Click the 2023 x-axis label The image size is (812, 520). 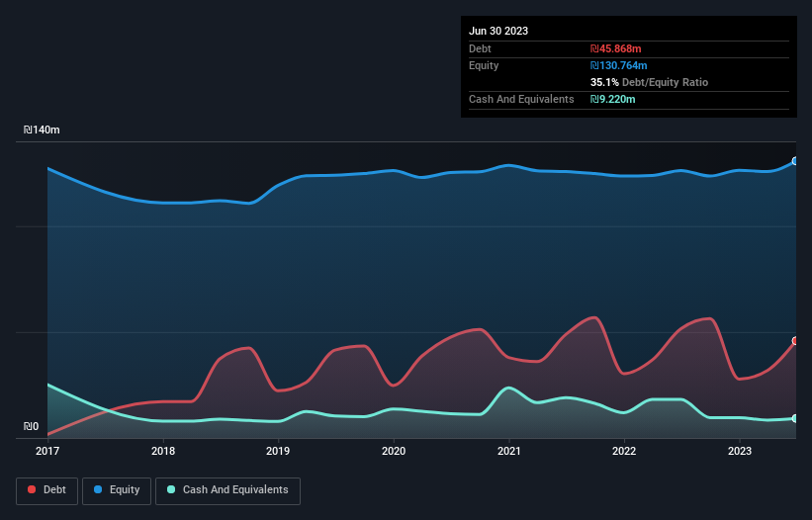(740, 451)
